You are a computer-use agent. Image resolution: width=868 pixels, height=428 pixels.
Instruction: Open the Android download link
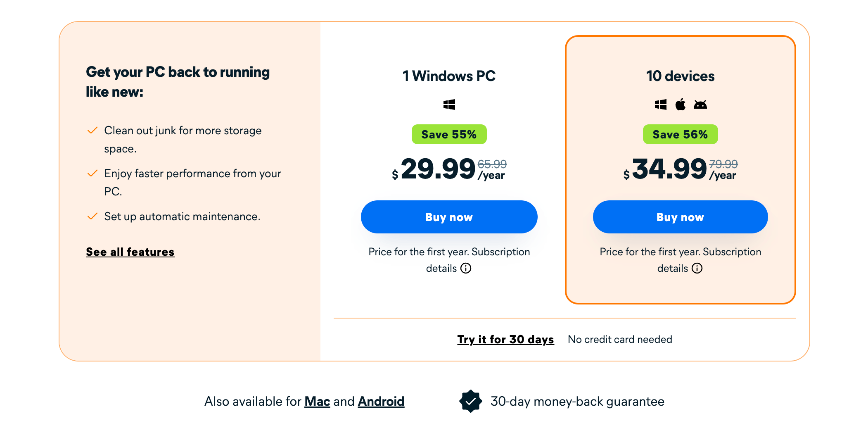[x=381, y=401]
